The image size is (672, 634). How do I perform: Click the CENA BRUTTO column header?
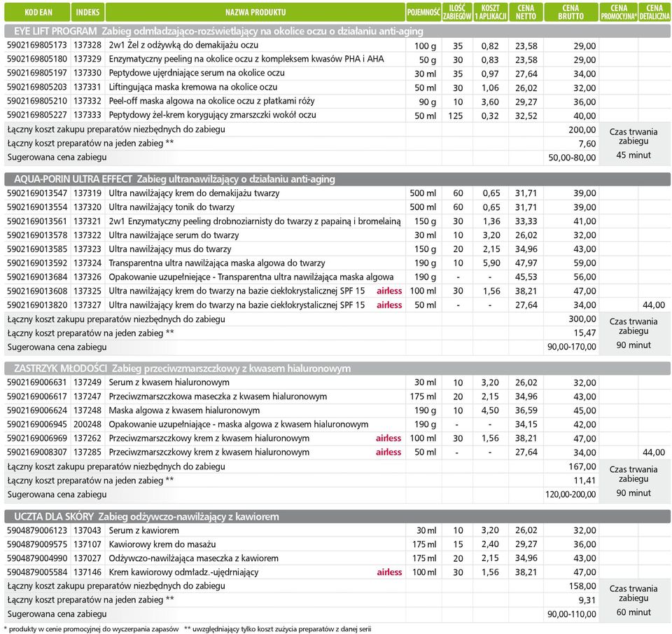(571, 13)
